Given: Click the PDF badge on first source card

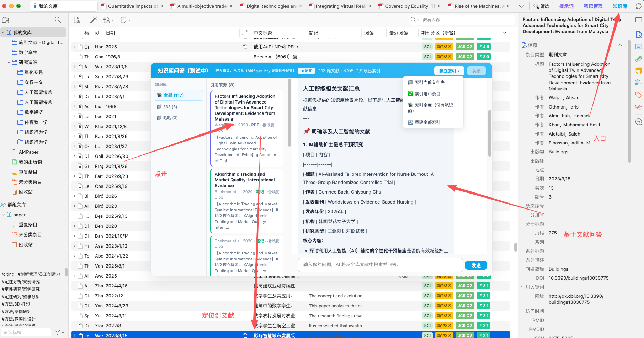Looking at the screenshot, I should pos(255,125).
